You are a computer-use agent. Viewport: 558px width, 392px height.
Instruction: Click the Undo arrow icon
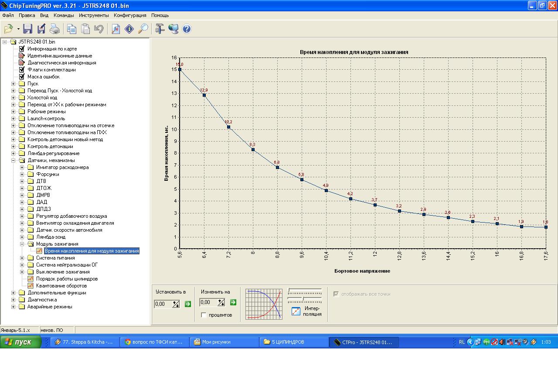click(x=99, y=29)
